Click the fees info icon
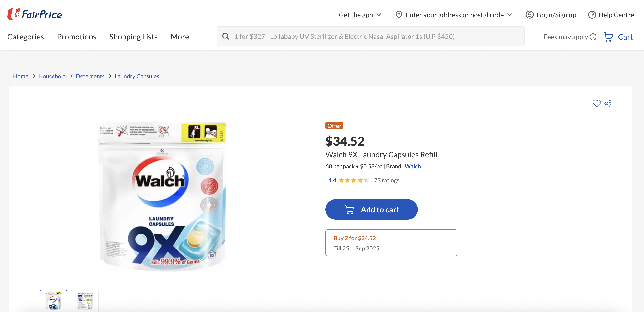The image size is (644, 312). pyautogui.click(x=593, y=37)
